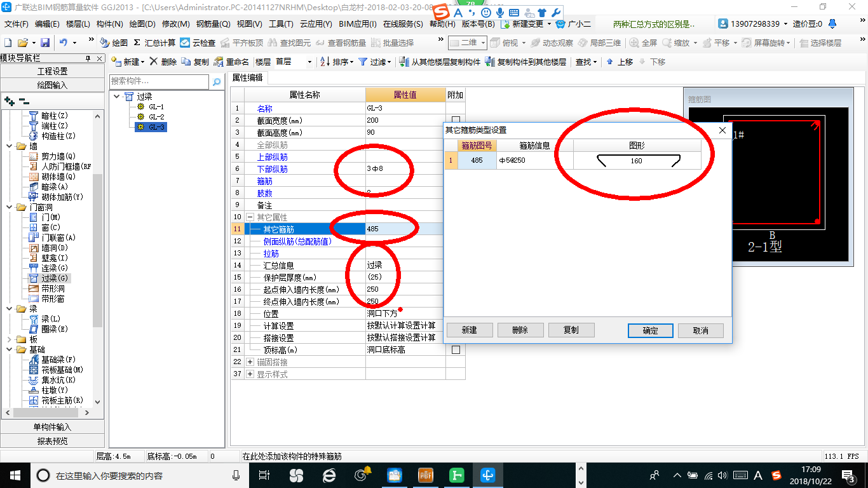Click 重命名 rename tool
Image resolution: width=868 pixels, height=488 pixels.
click(x=232, y=62)
